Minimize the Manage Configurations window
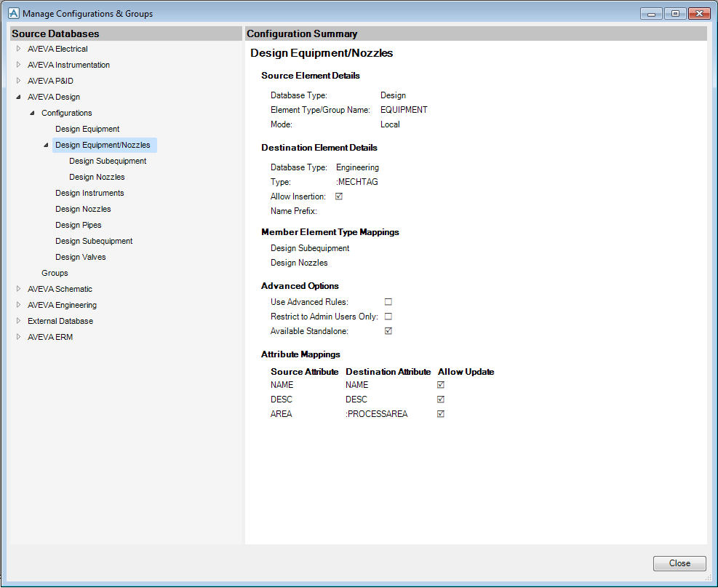718x588 pixels. tap(651, 14)
